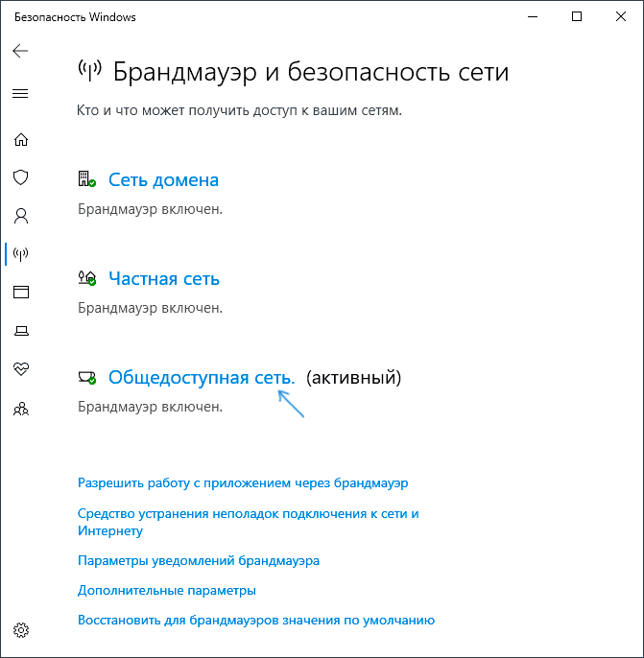Screen dimensions: 644x658
Task: Open the hamburger navigation menu
Action: 20,93
